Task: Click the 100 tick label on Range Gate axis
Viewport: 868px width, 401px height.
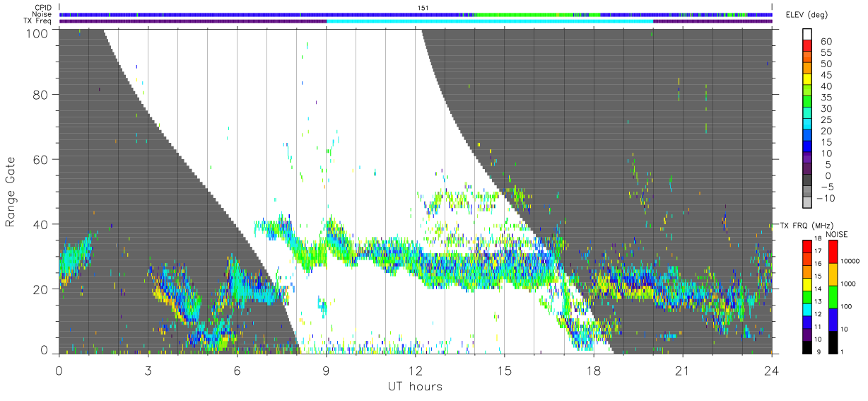Action: point(38,33)
